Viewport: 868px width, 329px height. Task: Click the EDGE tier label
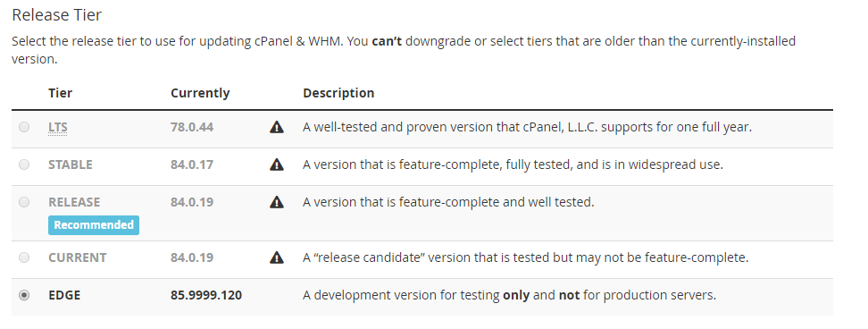point(64,295)
